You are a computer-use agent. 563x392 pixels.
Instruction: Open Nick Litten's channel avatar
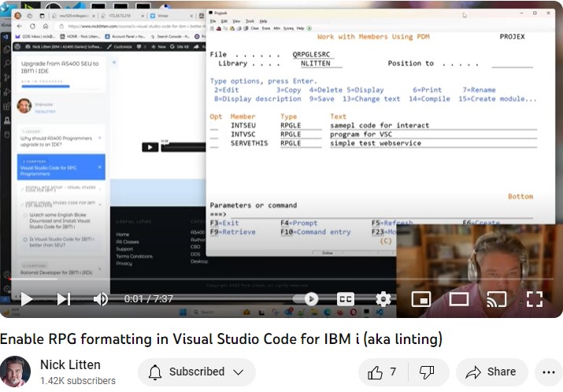(15, 372)
